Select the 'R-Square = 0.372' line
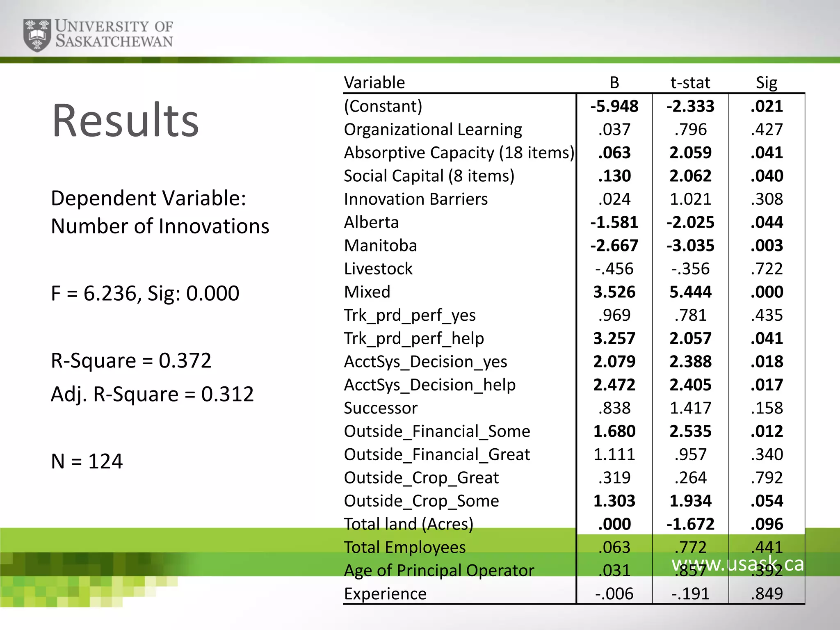840x630 pixels. 131,361
